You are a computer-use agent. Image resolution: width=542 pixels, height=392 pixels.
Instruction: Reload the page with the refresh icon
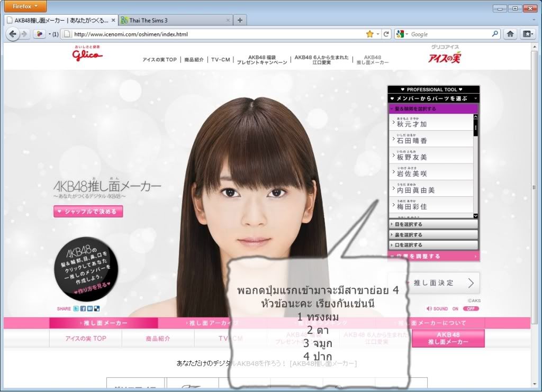(x=386, y=34)
